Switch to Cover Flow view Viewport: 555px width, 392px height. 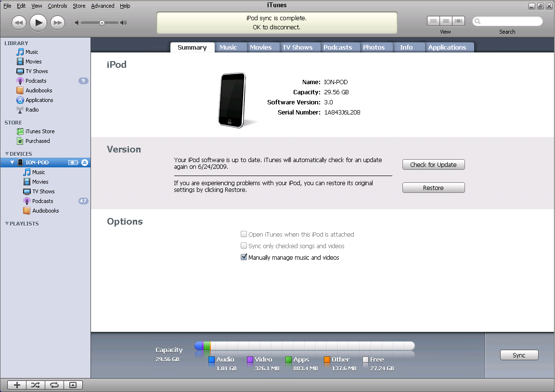pyautogui.click(x=458, y=21)
